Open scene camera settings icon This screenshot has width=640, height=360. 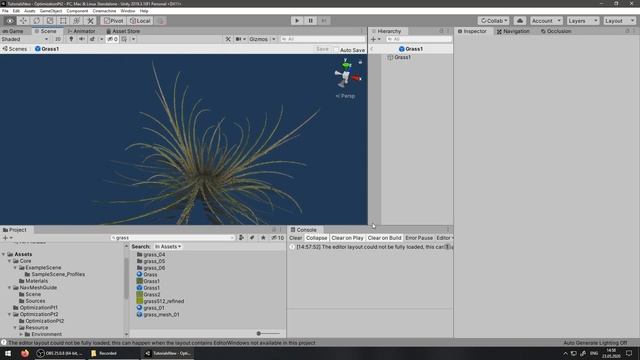pos(238,39)
